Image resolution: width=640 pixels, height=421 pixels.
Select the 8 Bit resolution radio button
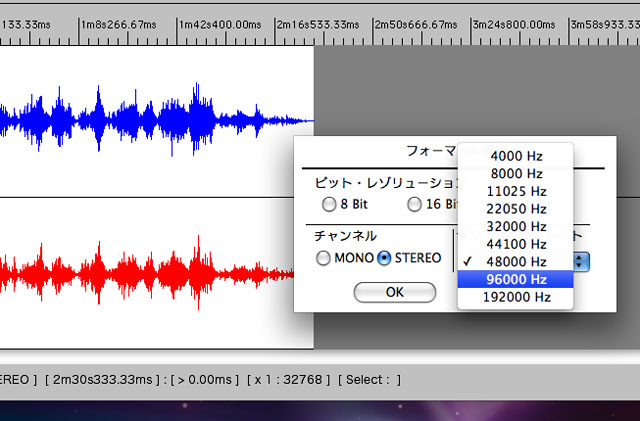click(329, 204)
